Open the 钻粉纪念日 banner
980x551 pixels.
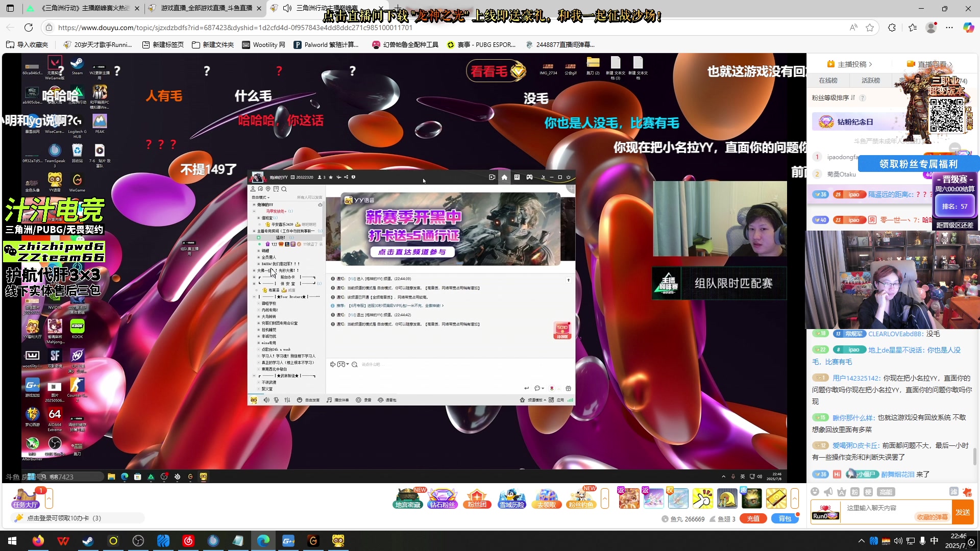857,122
